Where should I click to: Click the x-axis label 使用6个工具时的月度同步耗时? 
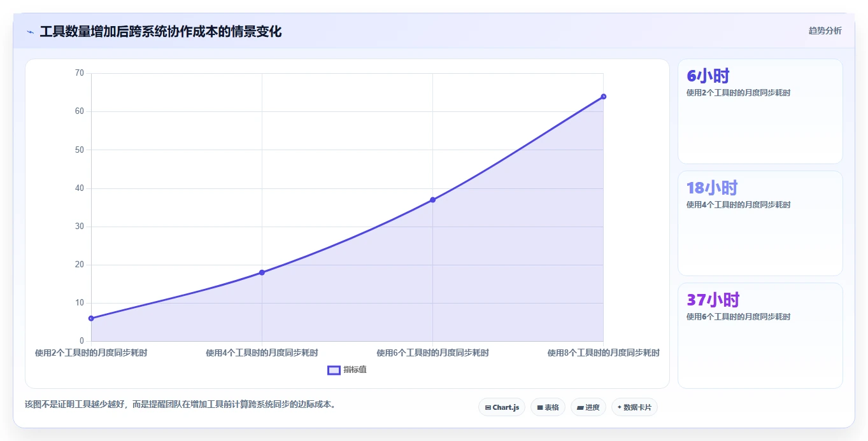pos(432,353)
